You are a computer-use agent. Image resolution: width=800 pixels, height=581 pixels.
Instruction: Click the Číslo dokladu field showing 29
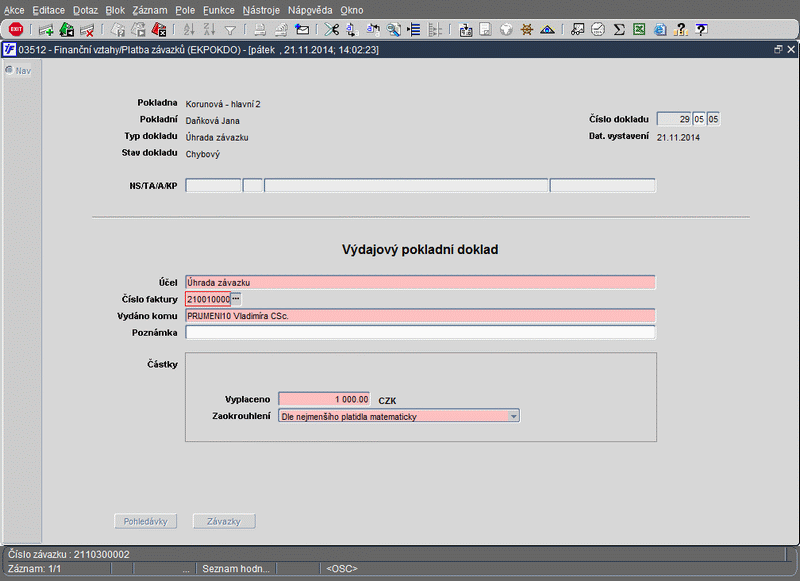tap(674, 119)
